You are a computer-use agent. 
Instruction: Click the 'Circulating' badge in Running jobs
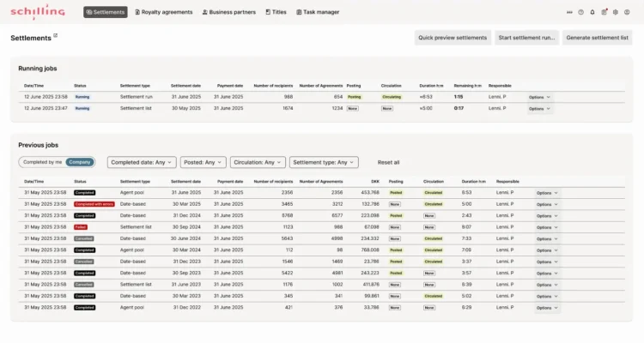click(x=392, y=97)
